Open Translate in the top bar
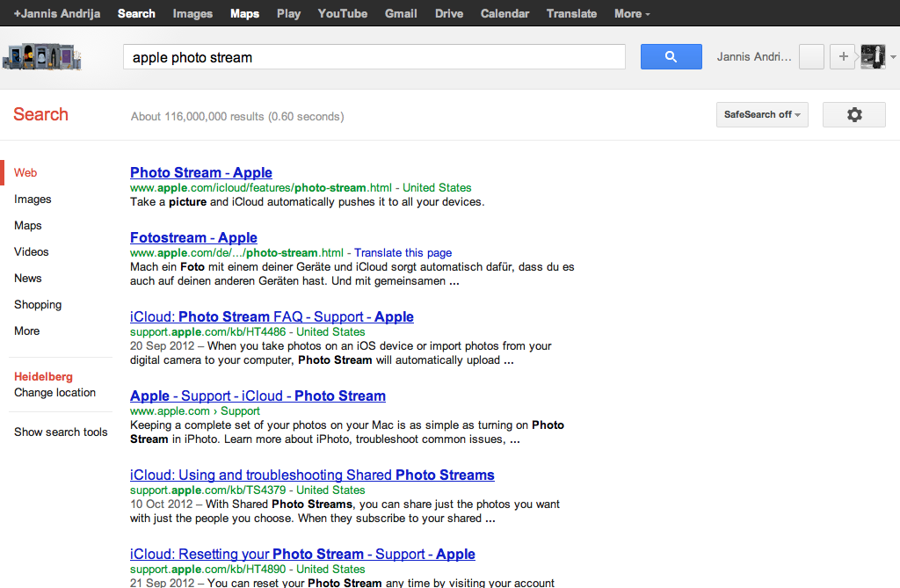 point(571,14)
